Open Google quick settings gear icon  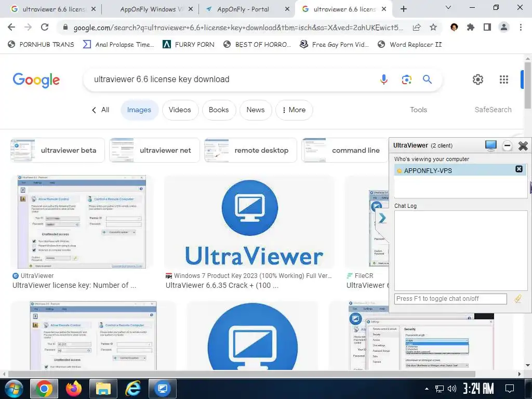tap(478, 79)
